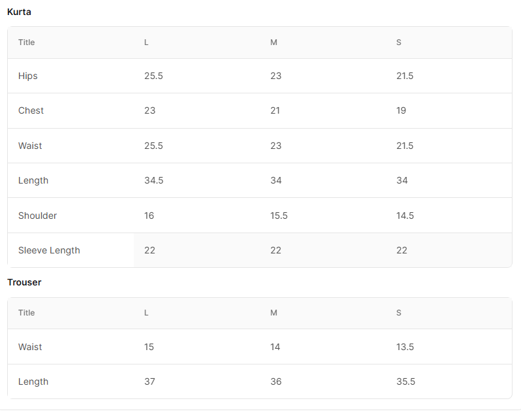The height and width of the screenshot is (420, 521).
Task: Click the Trouser section heading
Action: (x=24, y=282)
